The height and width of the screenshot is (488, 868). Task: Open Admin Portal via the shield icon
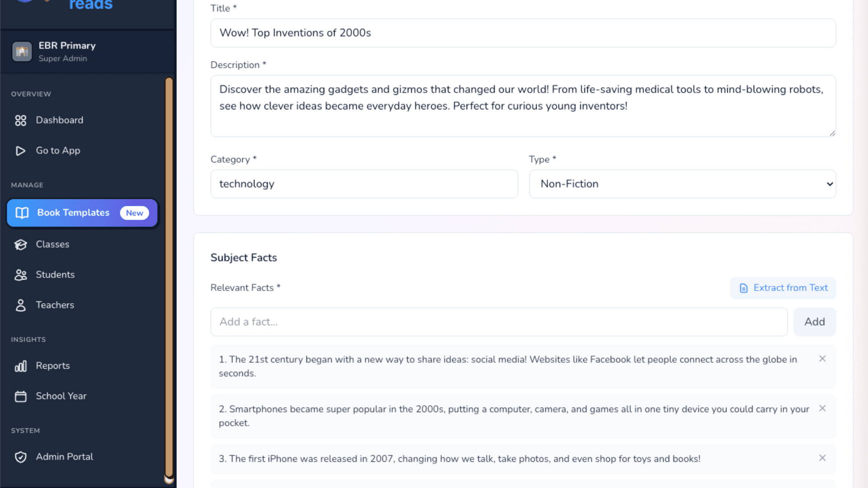(21, 457)
